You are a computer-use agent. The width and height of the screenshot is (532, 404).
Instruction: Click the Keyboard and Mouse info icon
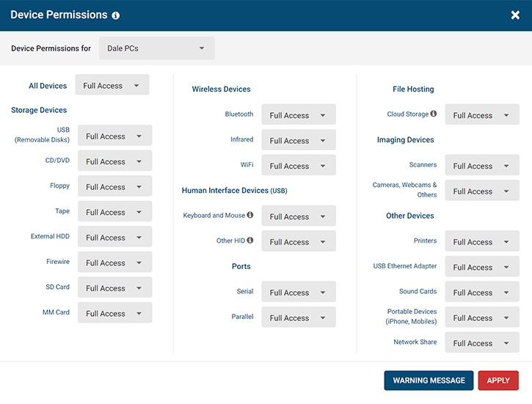250,216
